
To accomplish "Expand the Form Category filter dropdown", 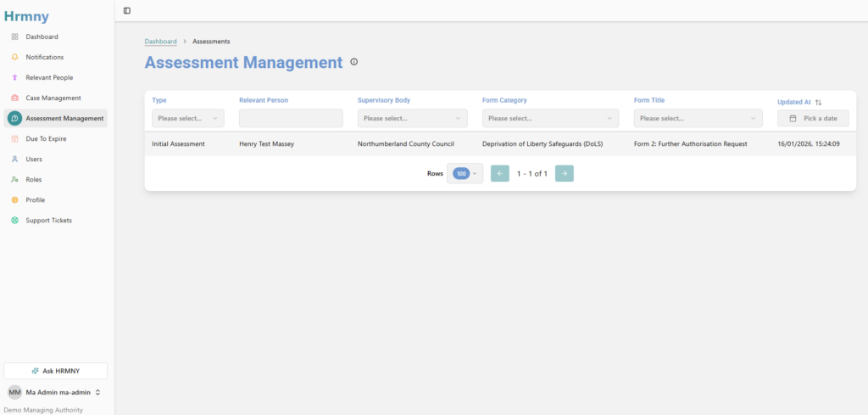I will (x=550, y=118).
